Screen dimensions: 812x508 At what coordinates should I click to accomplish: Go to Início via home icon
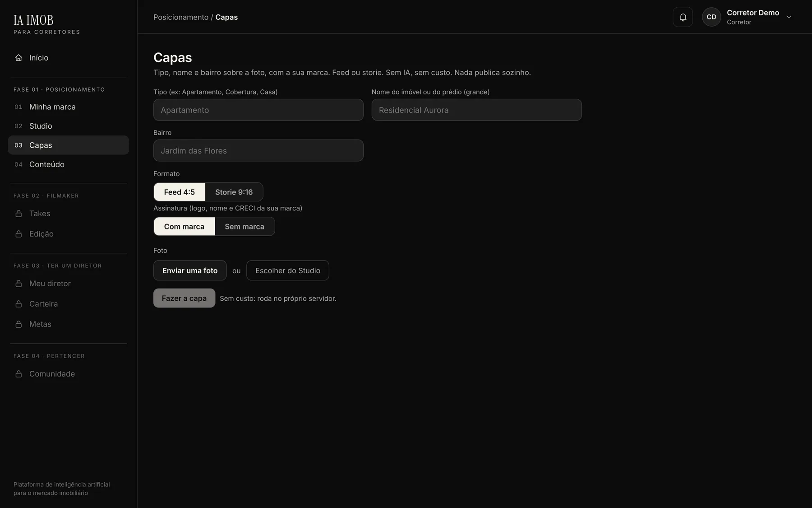click(18, 58)
